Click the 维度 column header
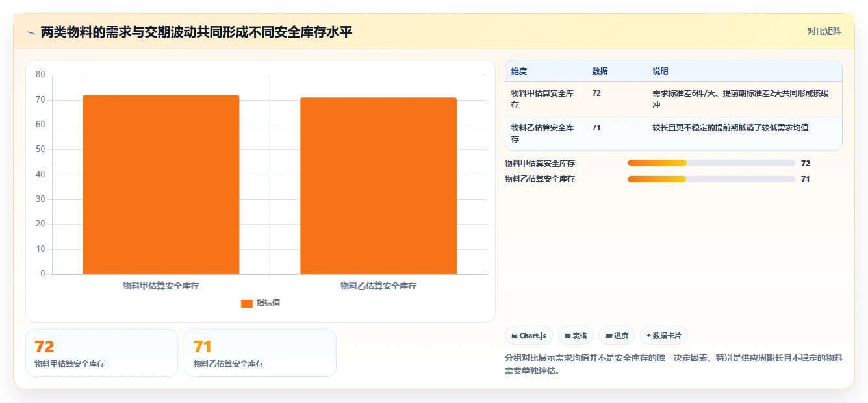The height and width of the screenshot is (403, 868). coord(519,71)
